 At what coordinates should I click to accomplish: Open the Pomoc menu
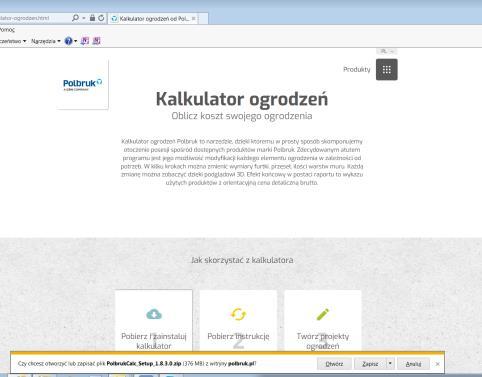[7, 30]
